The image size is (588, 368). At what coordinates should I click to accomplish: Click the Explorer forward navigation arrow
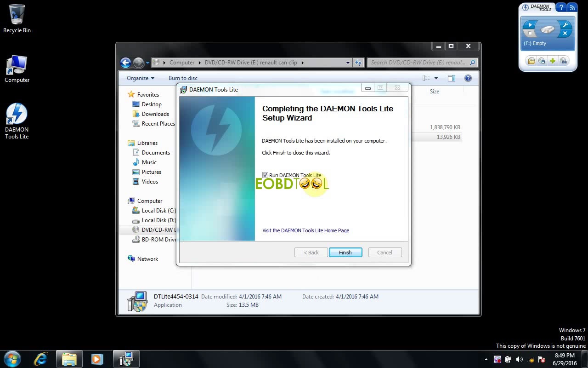coord(138,63)
